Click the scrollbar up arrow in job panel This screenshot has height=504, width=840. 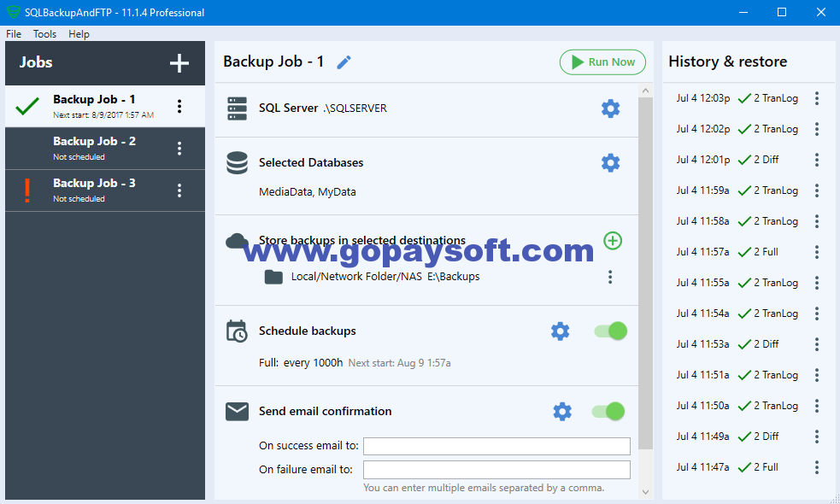click(x=645, y=91)
